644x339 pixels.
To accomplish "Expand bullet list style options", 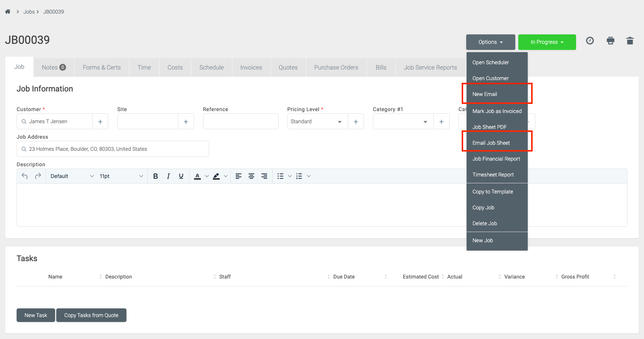I will pos(290,176).
